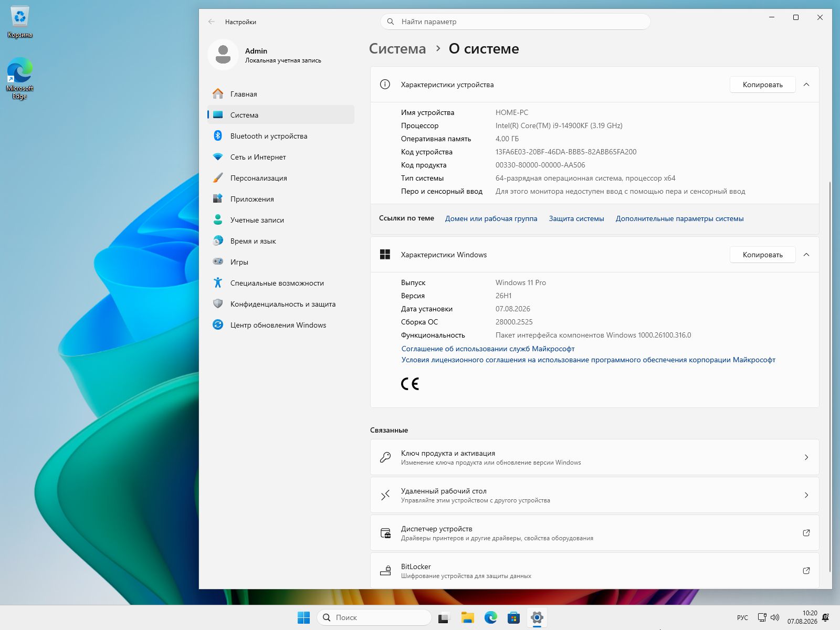This screenshot has height=630, width=840.
Task: Select Система in the sidebar
Action: click(281, 115)
